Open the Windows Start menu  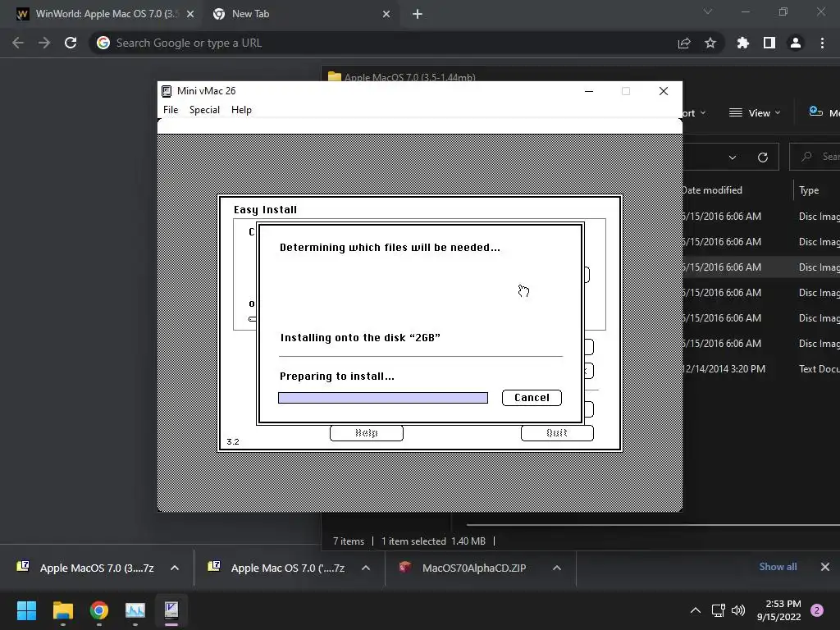tap(26, 610)
